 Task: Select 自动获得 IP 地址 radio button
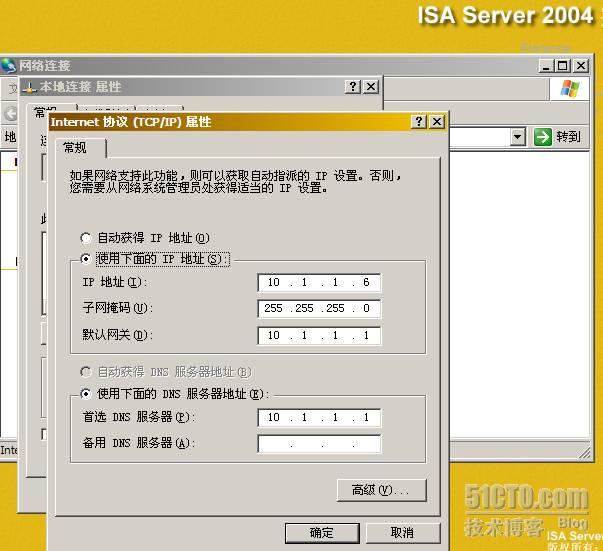[x=86, y=238]
